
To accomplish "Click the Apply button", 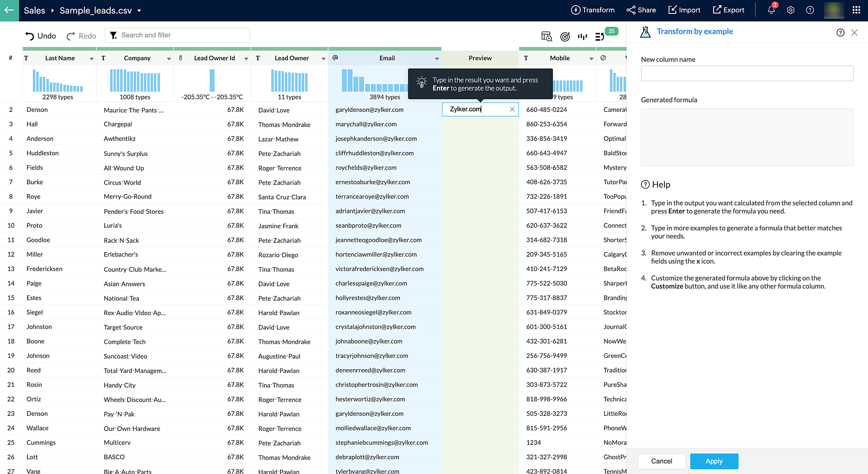I will tap(713, 461).
